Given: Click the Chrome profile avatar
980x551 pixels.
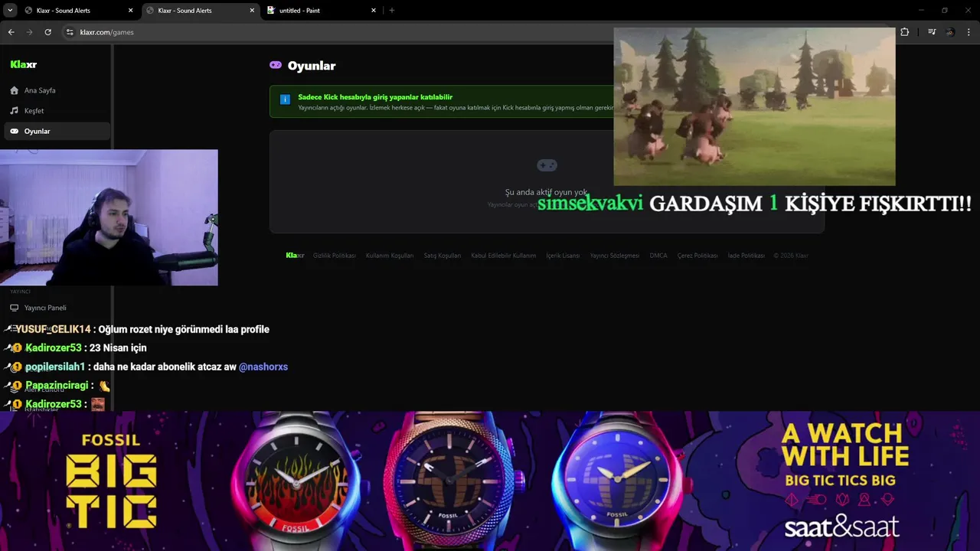Looking at the screenshot, I should [950, 32].
